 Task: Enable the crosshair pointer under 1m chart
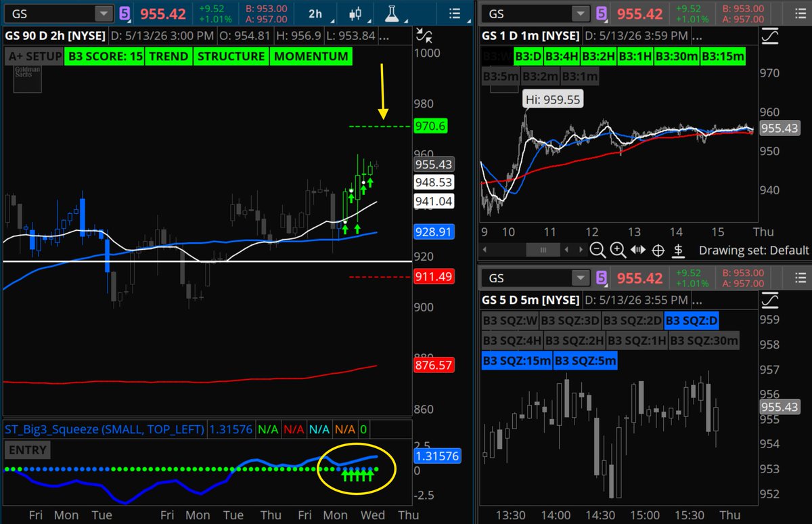658,250
